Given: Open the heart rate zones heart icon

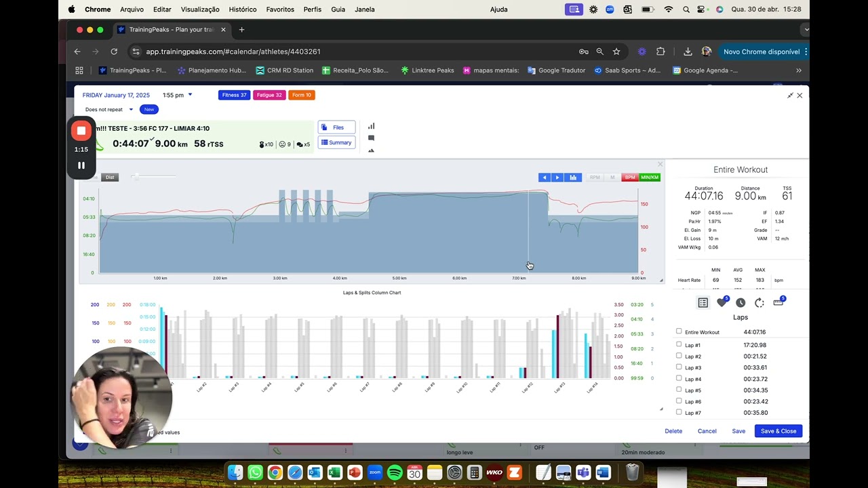Looking at the screenshot, I should click(x=722, y=302).
